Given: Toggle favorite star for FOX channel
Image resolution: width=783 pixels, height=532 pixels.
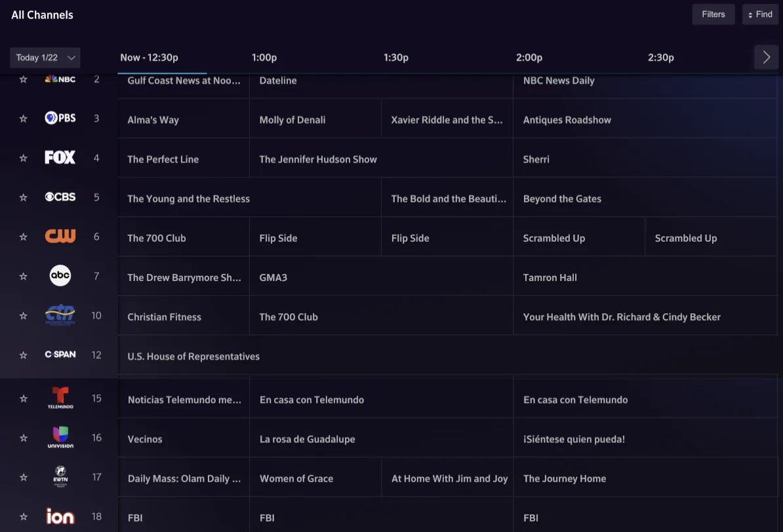Looking at the screenshot, I should (24, 158).
